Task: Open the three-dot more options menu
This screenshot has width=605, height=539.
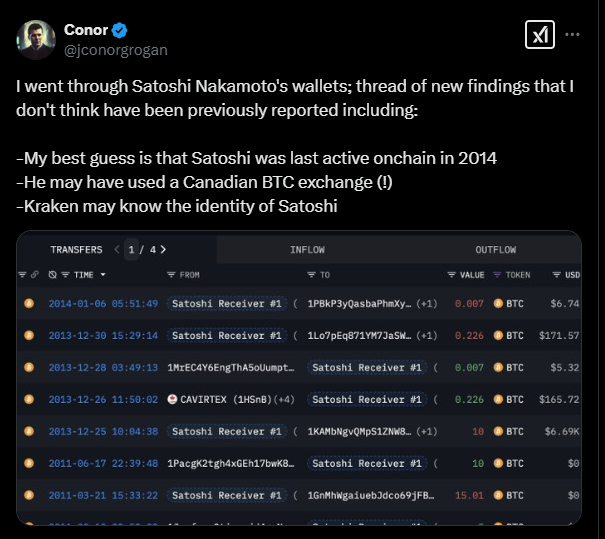Action: 572,35
